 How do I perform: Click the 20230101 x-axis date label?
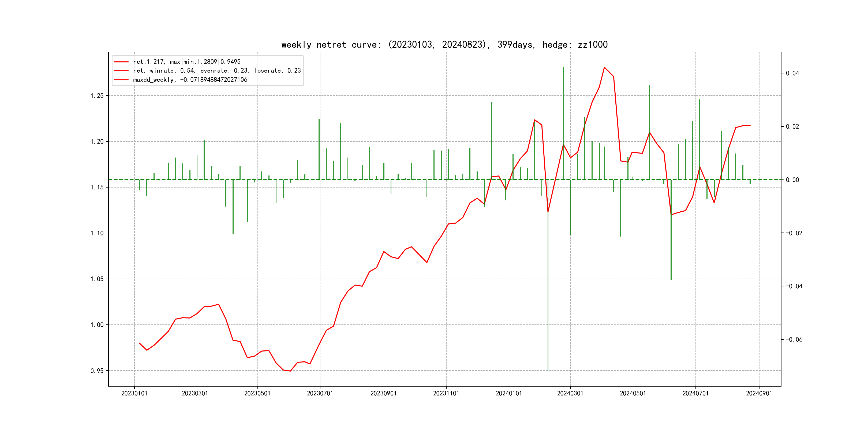click(x=134, y=393)
